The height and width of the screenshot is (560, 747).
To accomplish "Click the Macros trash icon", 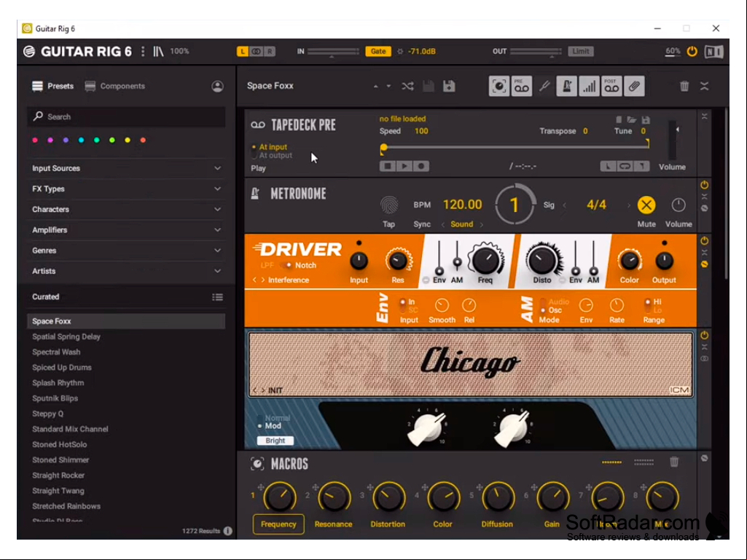I will [673, 462].
